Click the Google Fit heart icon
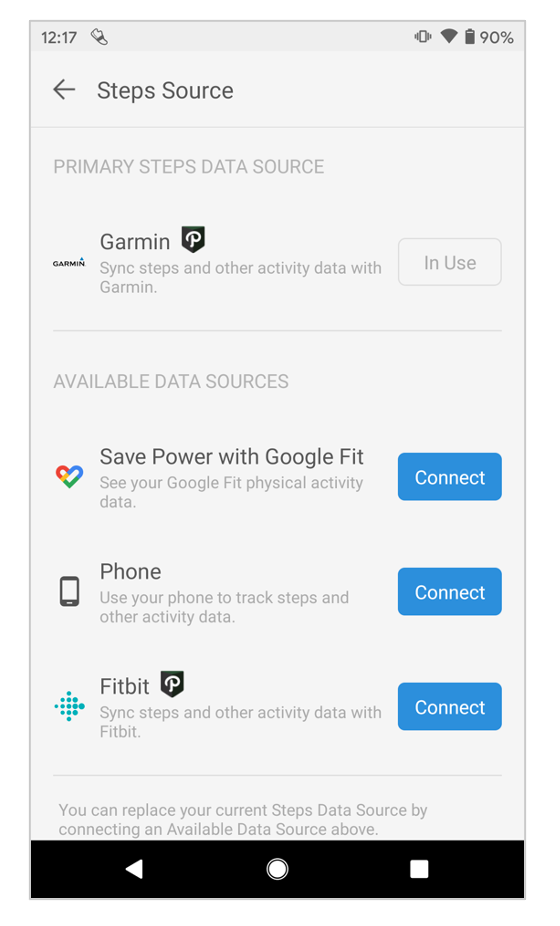Screen dimensions: 560x926 pos(69,477)
